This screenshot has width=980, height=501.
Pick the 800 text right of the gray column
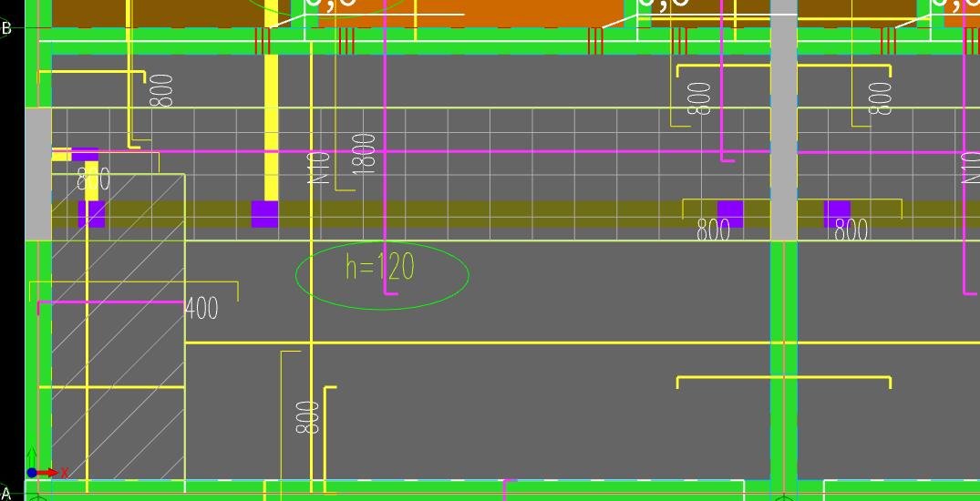point(851,231)
